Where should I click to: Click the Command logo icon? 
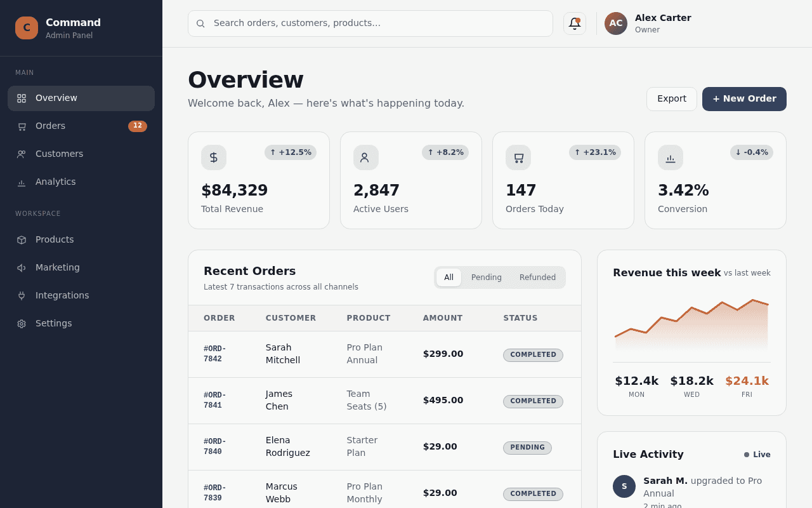[27, 28]
